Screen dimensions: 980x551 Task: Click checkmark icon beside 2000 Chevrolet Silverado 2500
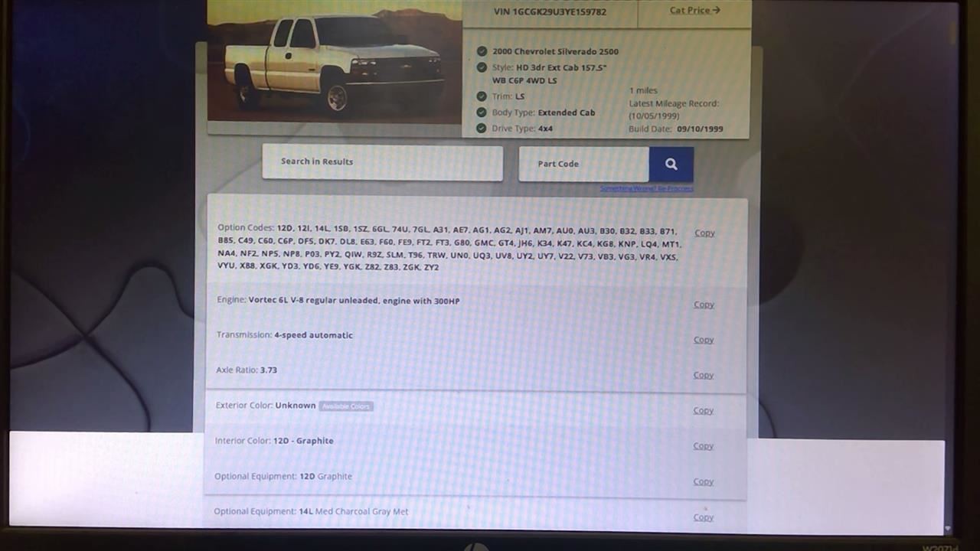tap(482, 51)
